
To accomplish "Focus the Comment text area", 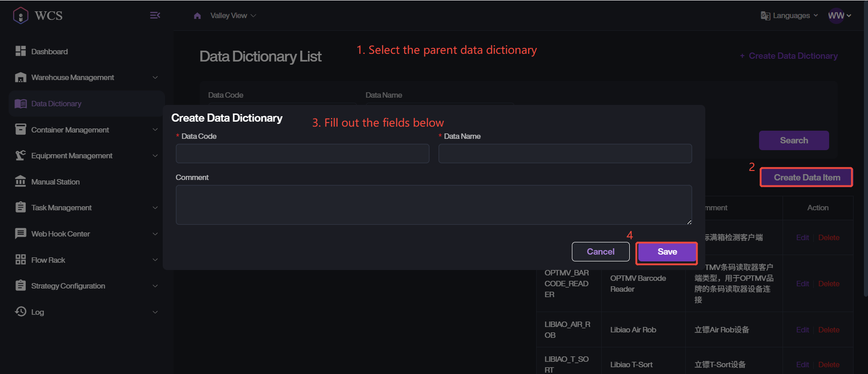I will [433, 204].
